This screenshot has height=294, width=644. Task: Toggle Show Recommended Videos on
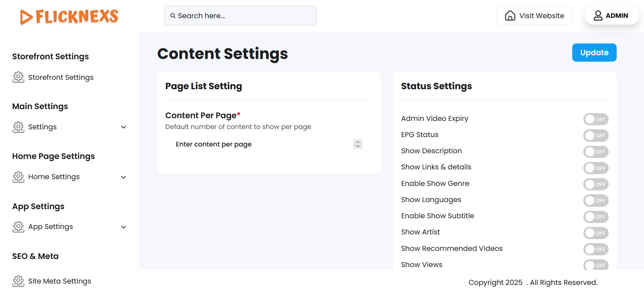point(595,249)
